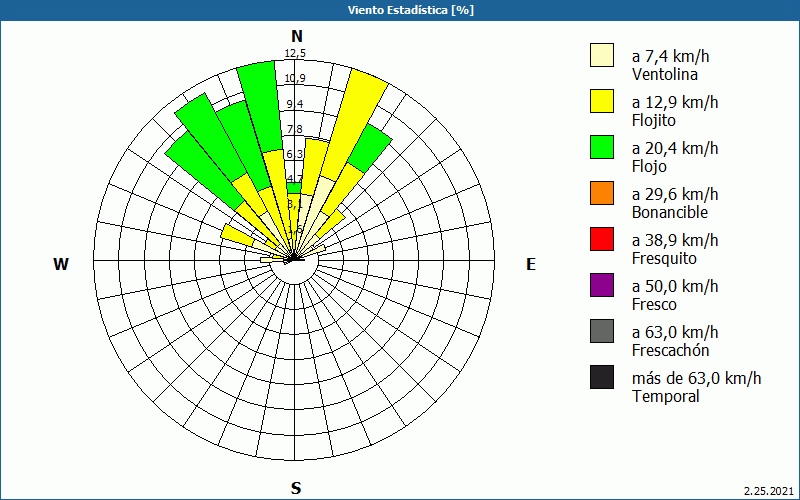Click the 6,3 scale value

(x=295, y=154)
